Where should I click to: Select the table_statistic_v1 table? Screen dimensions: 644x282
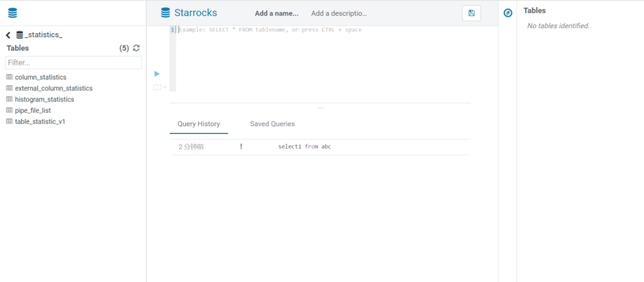pyautogui.click(x=40, y=122)
